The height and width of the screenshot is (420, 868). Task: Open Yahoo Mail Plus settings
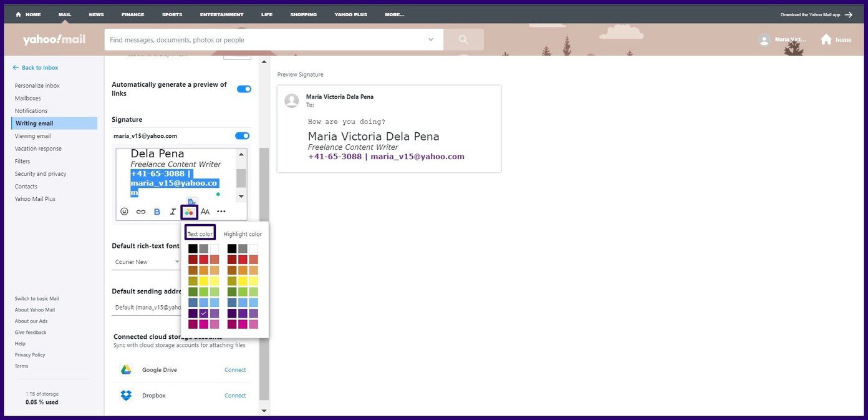coord(35,198)
